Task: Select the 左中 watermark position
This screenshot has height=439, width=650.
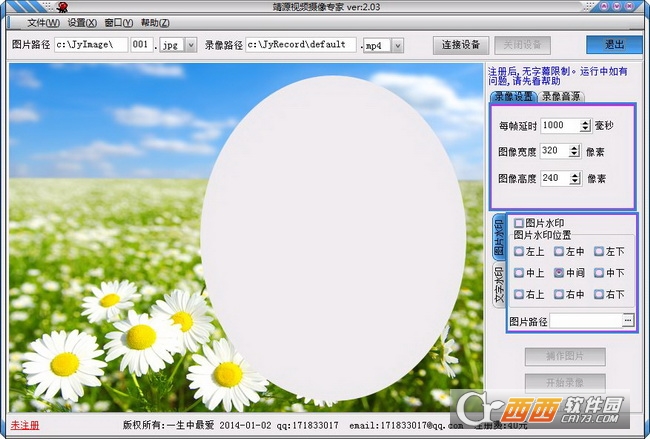Action: [559, 251]
